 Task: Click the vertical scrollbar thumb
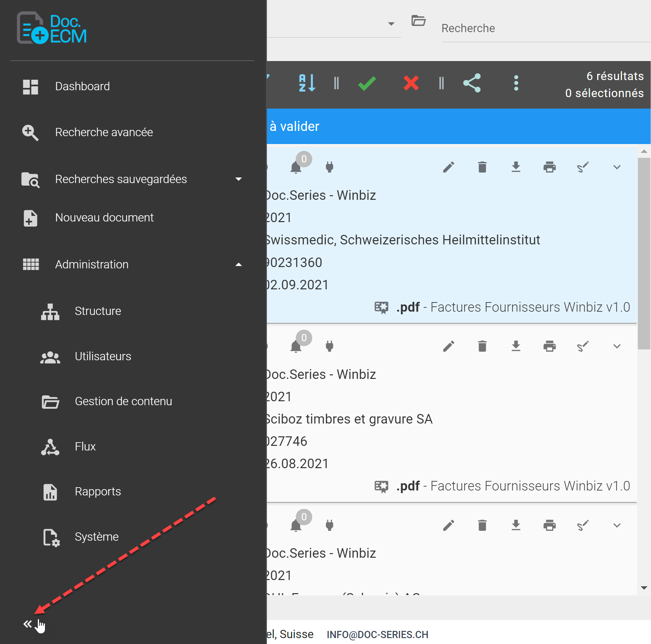pos(644,253)
